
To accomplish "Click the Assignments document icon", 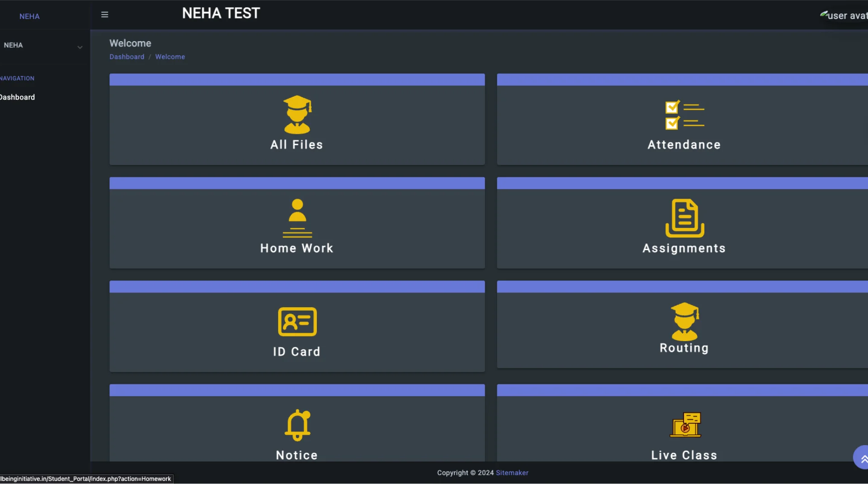I will coord(684,218).
